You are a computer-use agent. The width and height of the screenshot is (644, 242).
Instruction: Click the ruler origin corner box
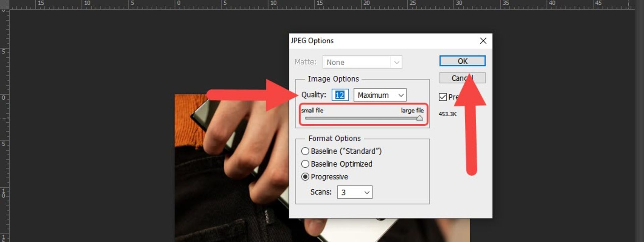point(4,4)
